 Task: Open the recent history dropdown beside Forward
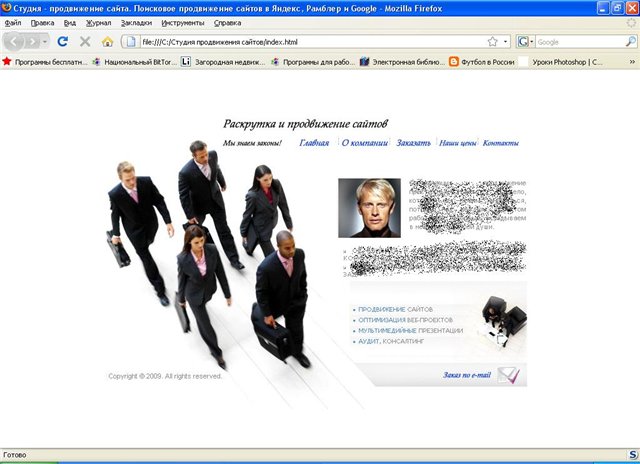click(x=45, y=42)
